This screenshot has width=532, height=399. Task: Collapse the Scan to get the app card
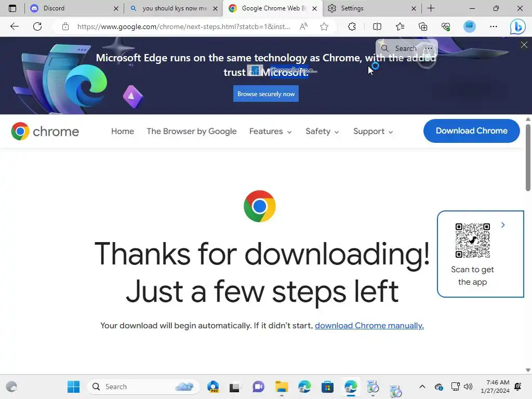(x=503, y=225)
